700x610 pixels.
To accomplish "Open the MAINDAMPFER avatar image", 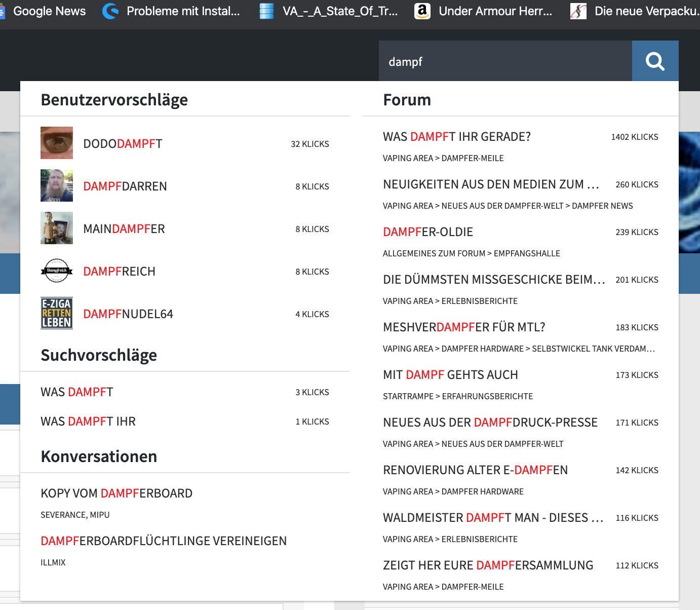I will pyautogui.click(x=57, y=228).
